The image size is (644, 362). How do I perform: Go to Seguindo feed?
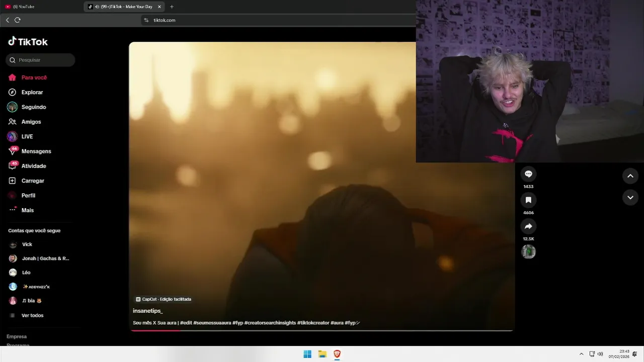click(x=33, y=107)
